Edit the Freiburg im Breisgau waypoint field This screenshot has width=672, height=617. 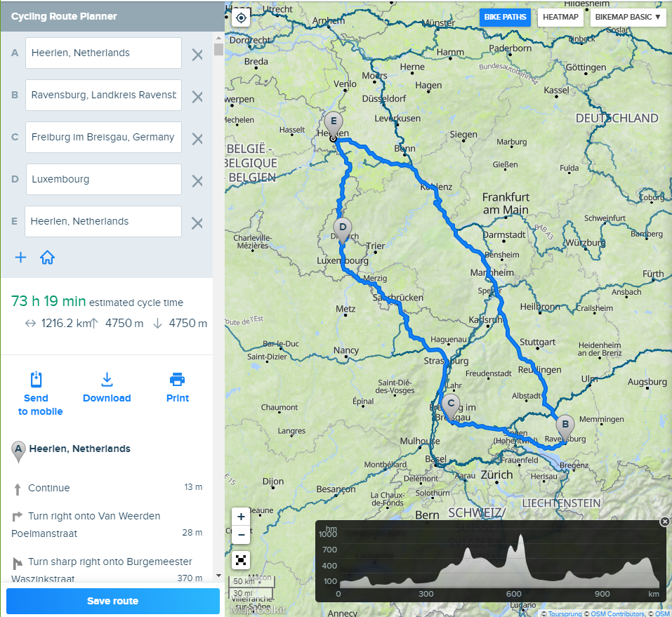pos(103,137)
